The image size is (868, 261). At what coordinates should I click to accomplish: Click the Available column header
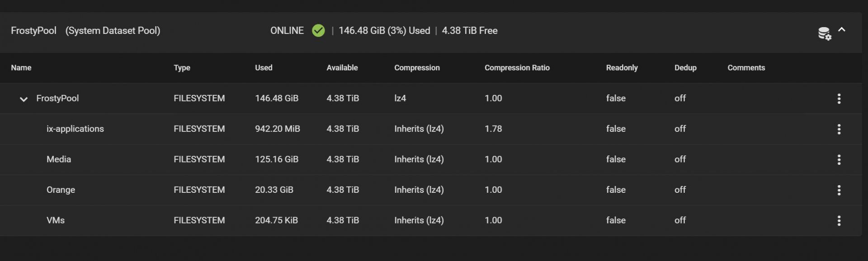[x=342, y=68]
